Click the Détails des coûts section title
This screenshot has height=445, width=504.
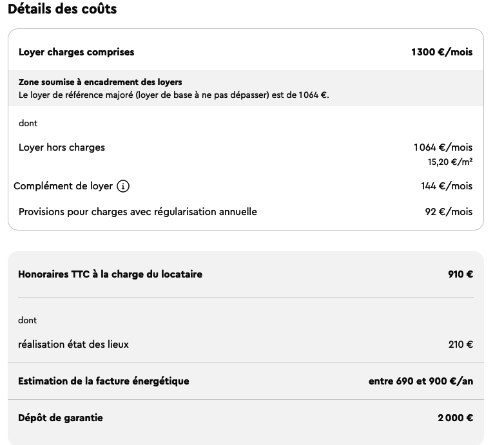[63, 8]
